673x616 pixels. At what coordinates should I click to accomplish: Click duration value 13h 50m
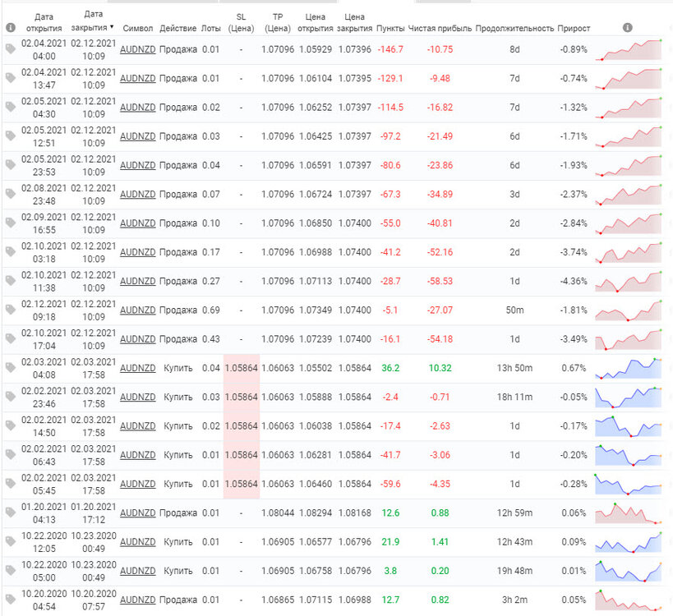(x=514, y=368)
